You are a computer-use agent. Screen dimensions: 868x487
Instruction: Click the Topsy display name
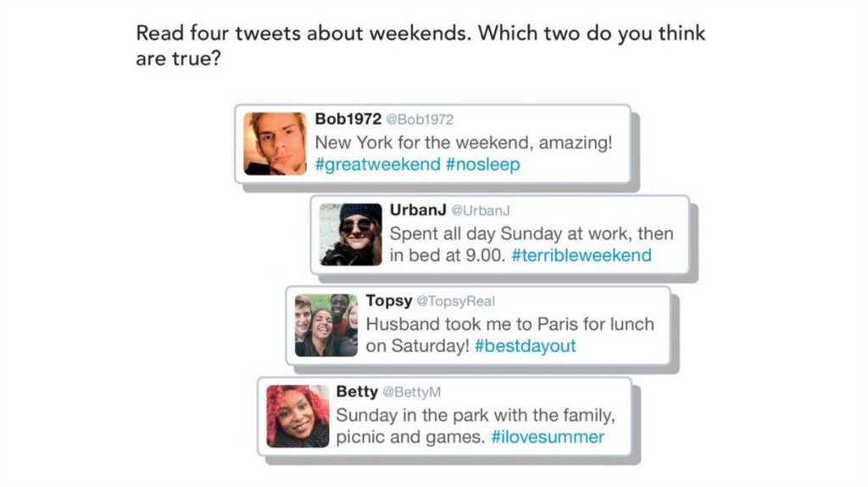388,300
